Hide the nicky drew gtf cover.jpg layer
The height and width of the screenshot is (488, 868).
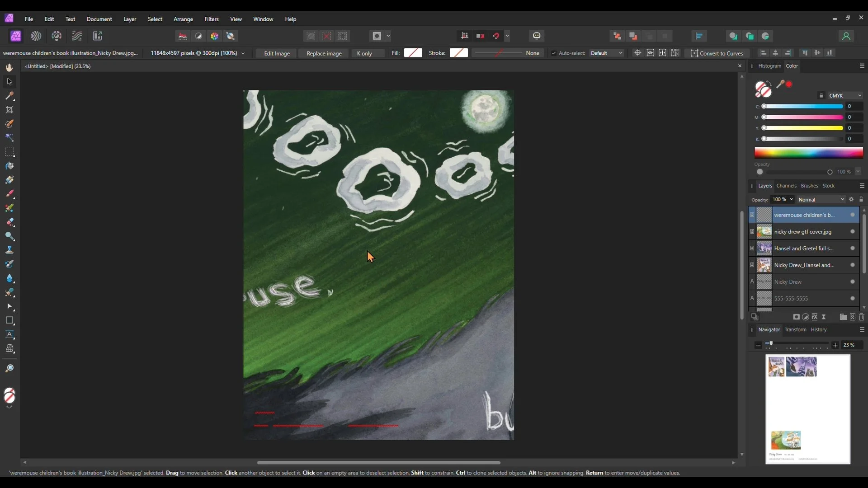click(x=852, y=232)
